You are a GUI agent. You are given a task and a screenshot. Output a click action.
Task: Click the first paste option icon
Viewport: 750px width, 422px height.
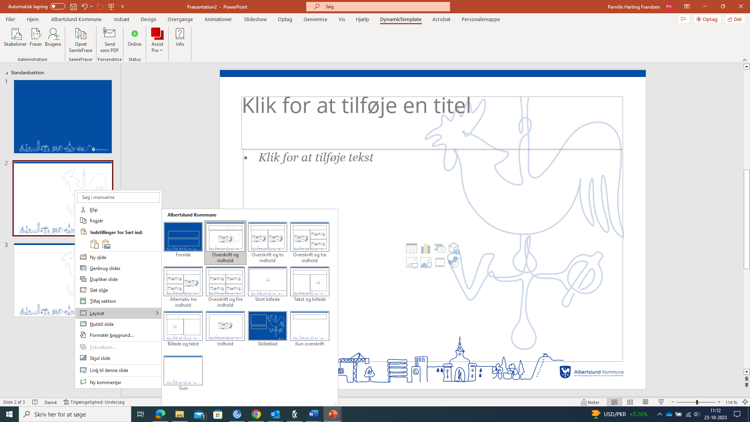(94, 244)
